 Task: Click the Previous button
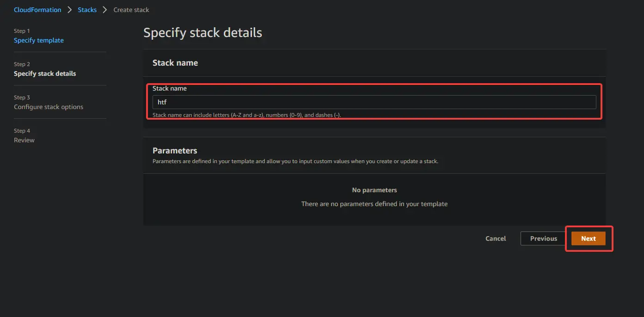[543, 238]
